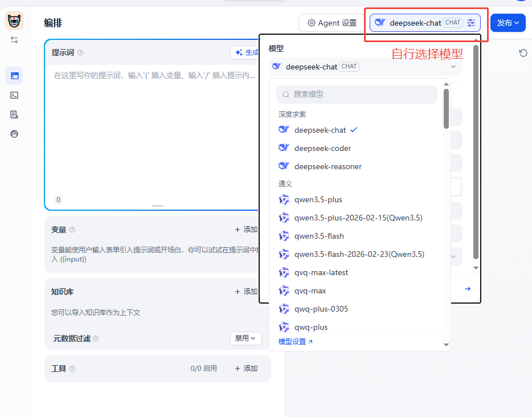This screenshot has width=532, height=417.
Task: Click the robot app avatar icon
Action: click(14, 21)
